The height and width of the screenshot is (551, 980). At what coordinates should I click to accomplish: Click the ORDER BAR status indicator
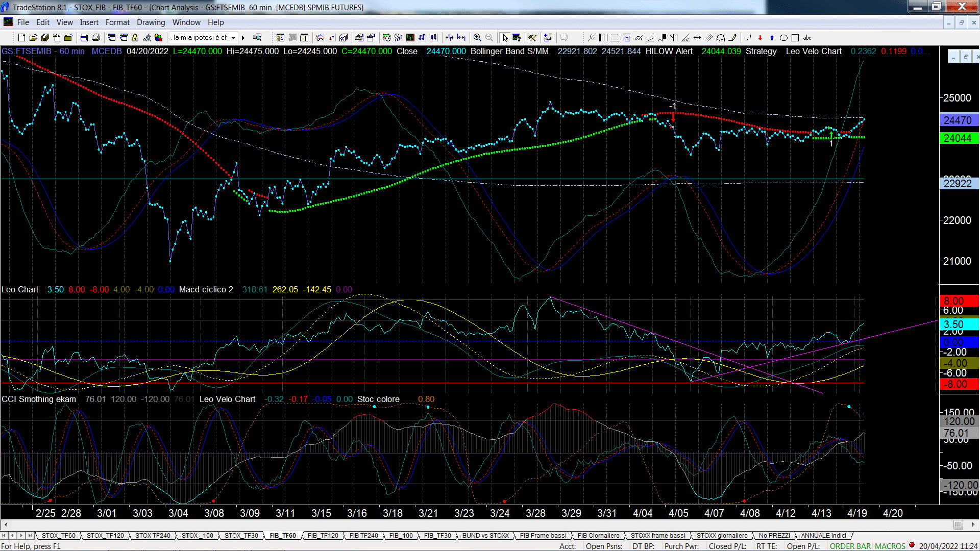point(850,546)
